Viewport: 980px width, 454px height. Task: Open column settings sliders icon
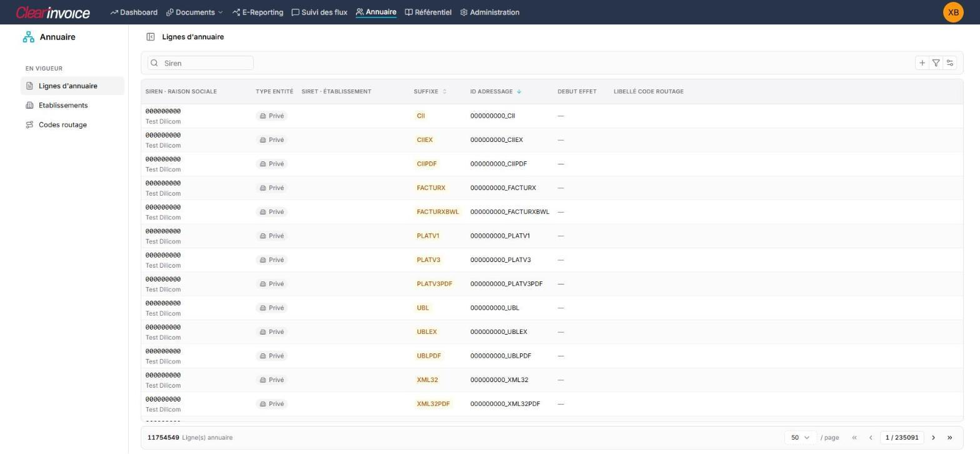(x=950, y=63)
